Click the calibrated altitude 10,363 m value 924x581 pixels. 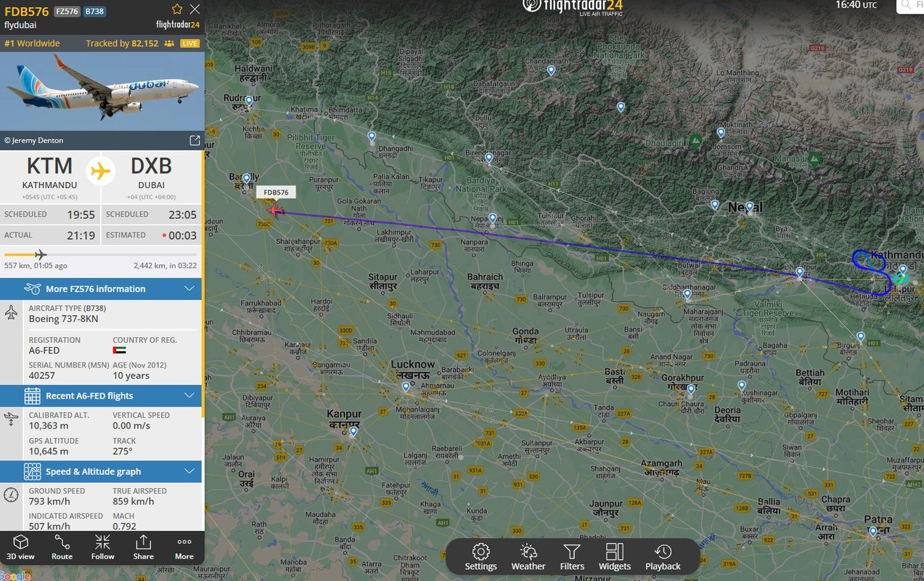(49, 426)
